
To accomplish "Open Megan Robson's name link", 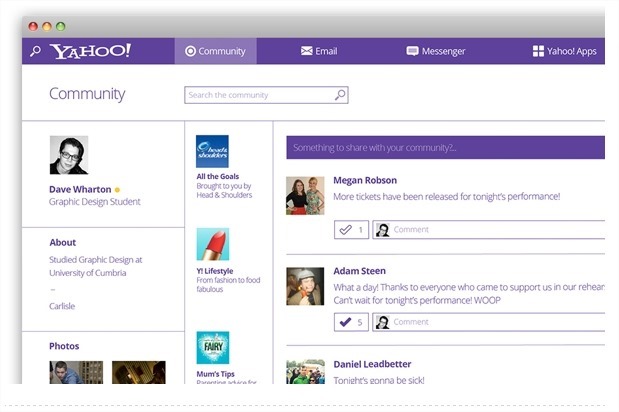I will coord(365,180).
